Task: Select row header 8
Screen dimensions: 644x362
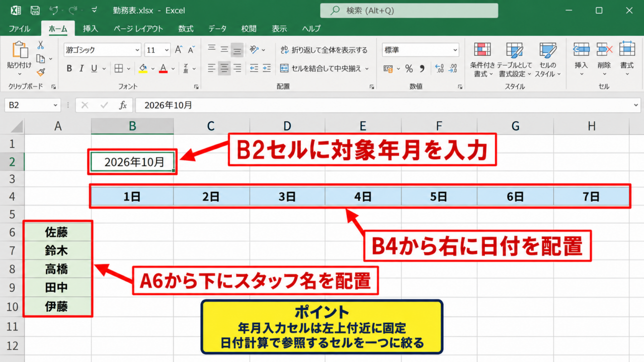Action: tap(12, 269)
